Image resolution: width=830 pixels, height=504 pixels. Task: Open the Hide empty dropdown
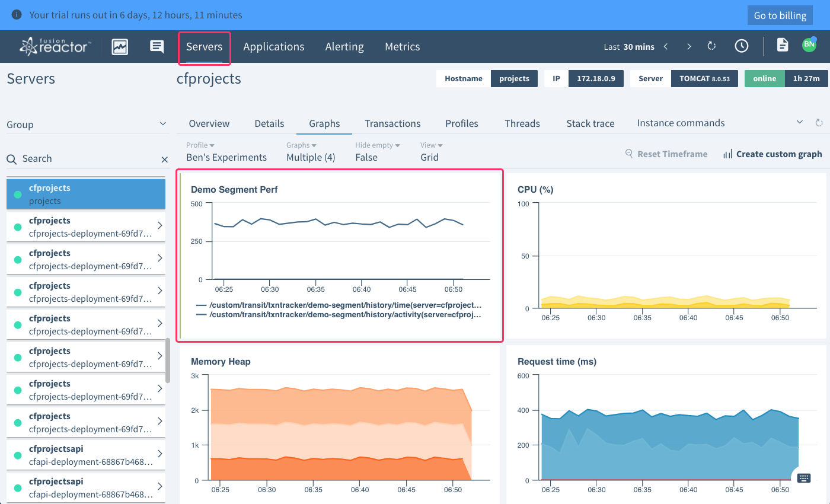(378, 152)
